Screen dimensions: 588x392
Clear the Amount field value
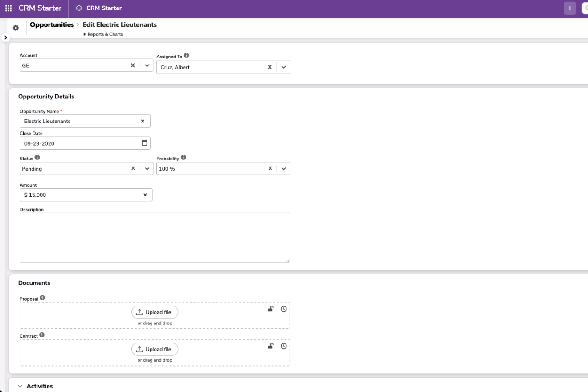point(145,195)
